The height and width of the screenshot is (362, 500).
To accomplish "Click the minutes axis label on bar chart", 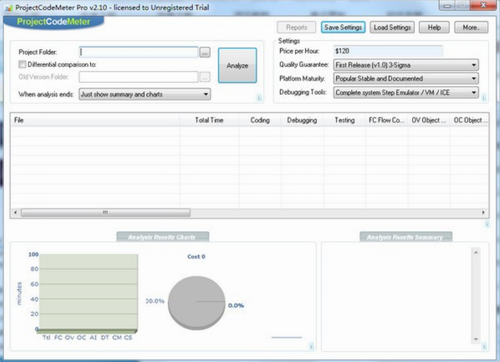I will [19, 293].
